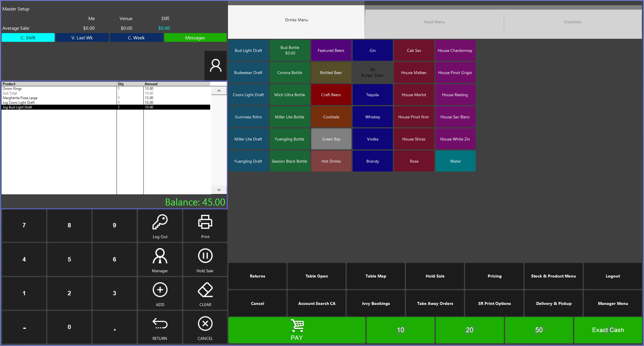Image resolution: width=644 pixels, height=346 pixels.
Task: Select the teal Water tile
Action: tap(455, 161)
